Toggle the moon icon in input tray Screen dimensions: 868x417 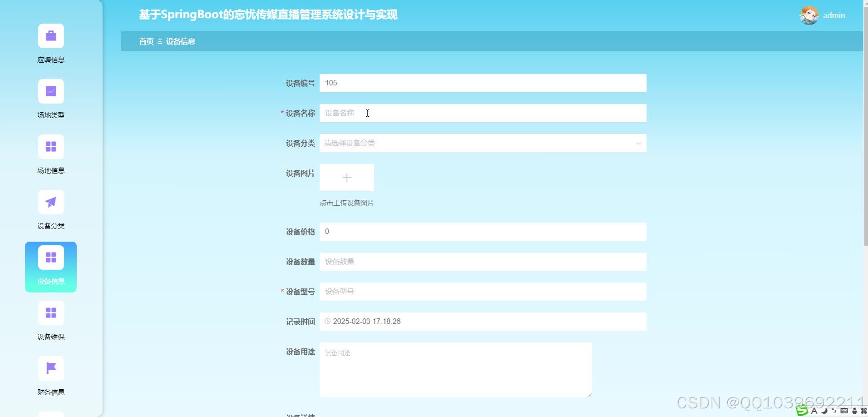point(824,411)
